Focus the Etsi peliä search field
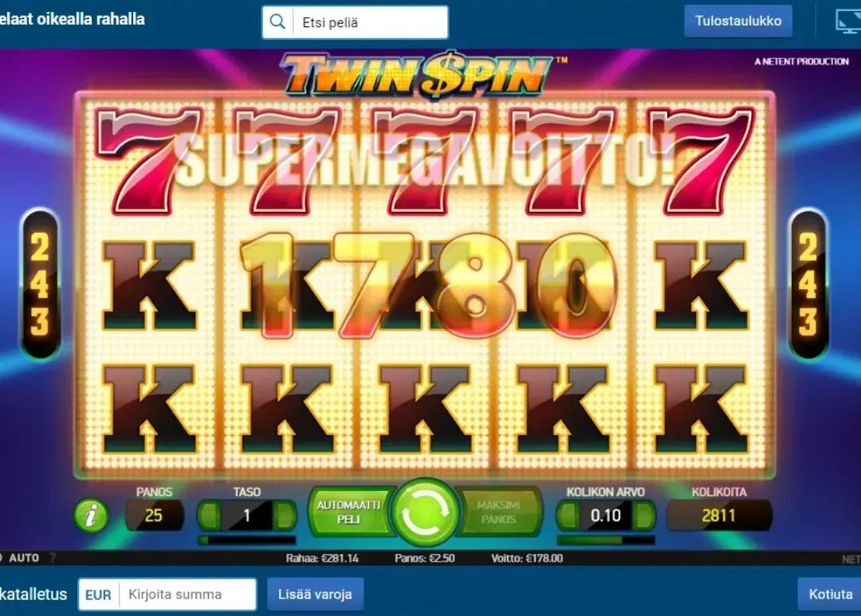This screenshot has width=861, height=616. pos(371,22)
